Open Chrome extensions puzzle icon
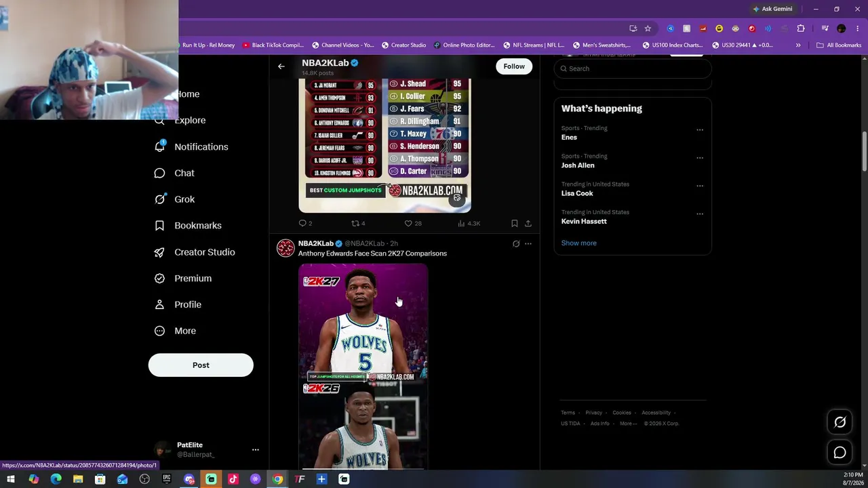The height and width of the screenshot is (488, 868). click(801, 28)
